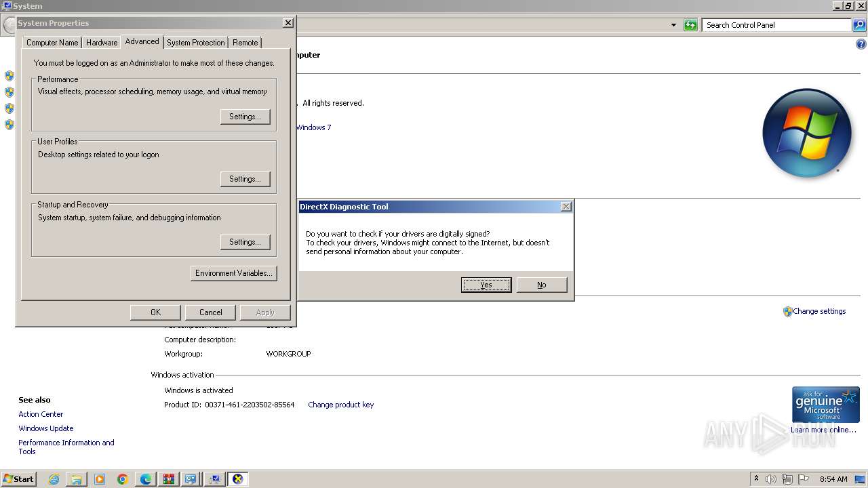The height and width of the screenshot is (488, 868).
Task: Go to the Remote tab
Action: pyautogui.click(x=245, y=43)
